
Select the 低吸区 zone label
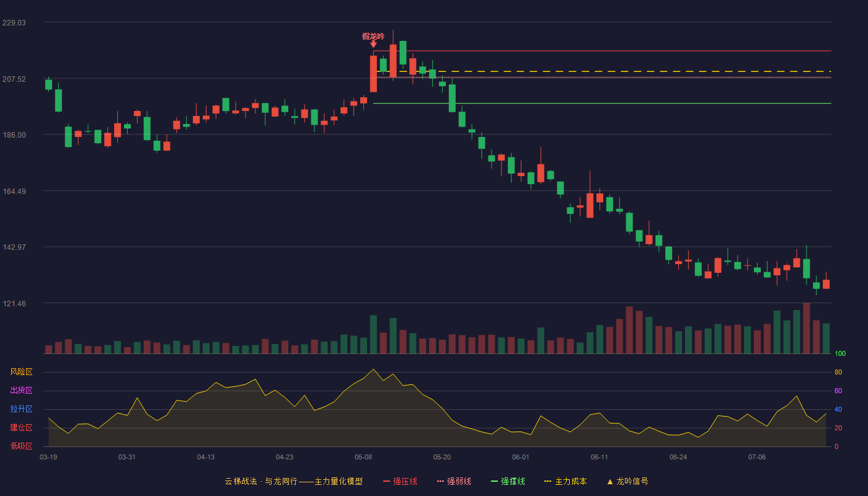pyautogui.click(x=21, y=446)
